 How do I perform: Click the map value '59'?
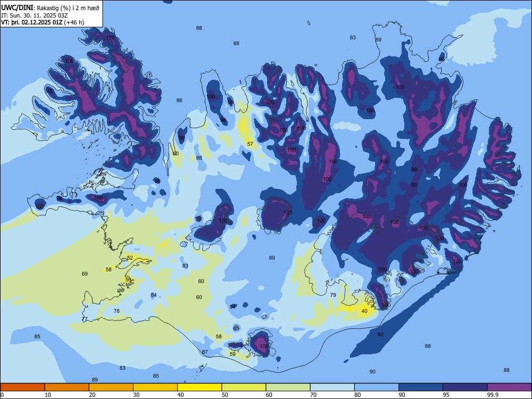232,354
